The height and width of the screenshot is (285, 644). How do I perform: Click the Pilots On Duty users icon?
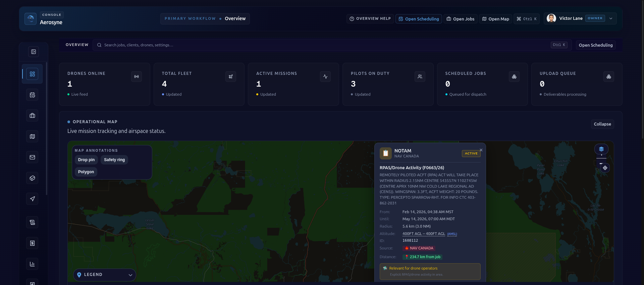(420, 77)
